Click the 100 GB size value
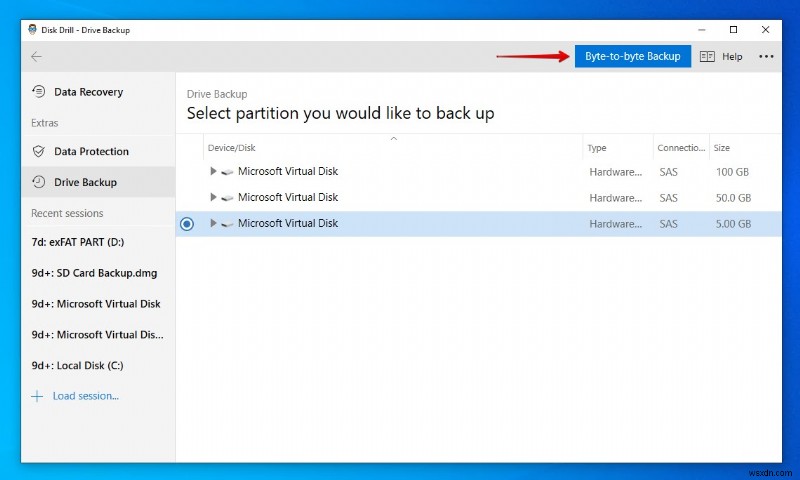Screen dimensions: 800x480 click(x=732, y=172)
